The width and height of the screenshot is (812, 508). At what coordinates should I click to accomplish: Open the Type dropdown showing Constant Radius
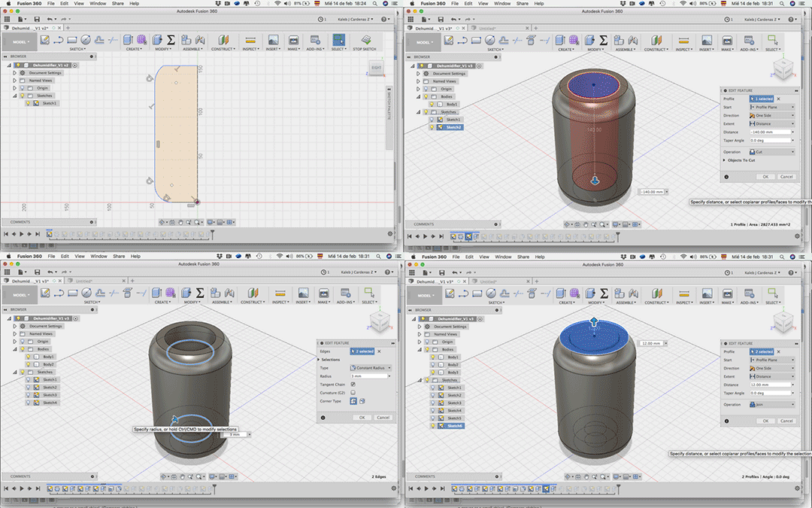[x=369, y=367]
